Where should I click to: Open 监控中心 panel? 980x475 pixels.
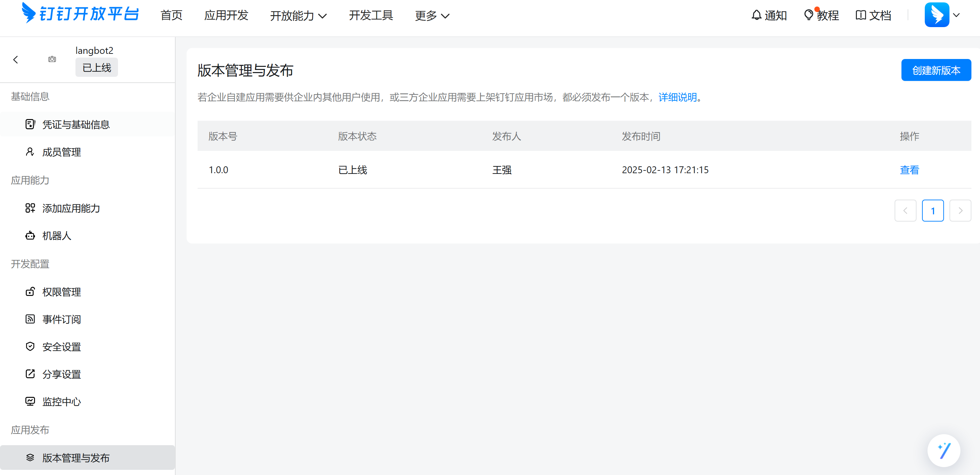point(61,402)
